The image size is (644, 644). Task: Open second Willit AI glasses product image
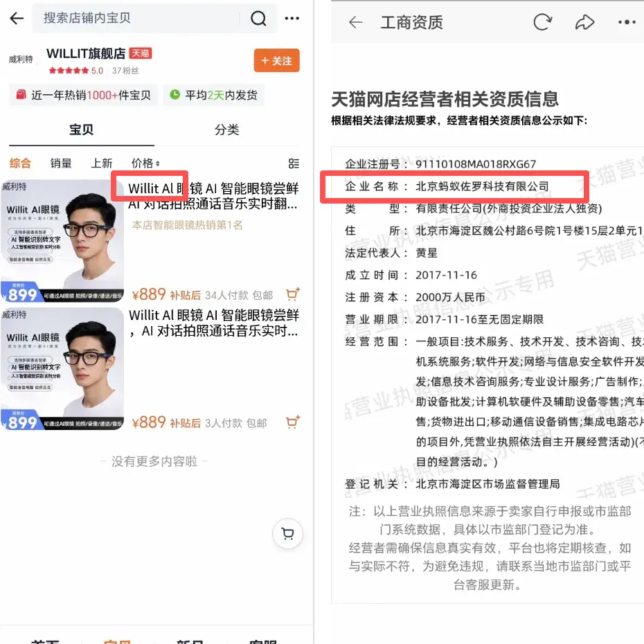tap(62, 369)
